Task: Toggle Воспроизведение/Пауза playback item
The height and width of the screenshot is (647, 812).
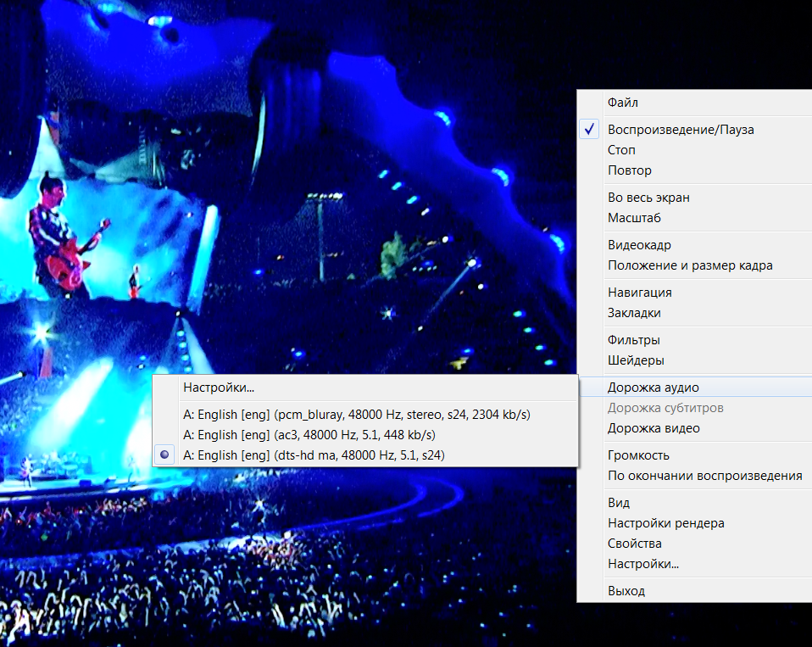Action: [x=680, y=130]
